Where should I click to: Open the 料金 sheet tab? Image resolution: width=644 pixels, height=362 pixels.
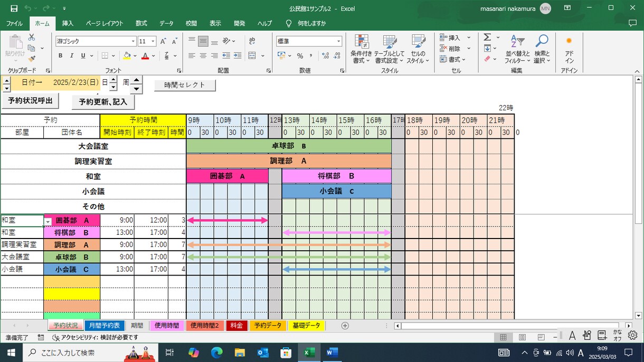point(236,326)
